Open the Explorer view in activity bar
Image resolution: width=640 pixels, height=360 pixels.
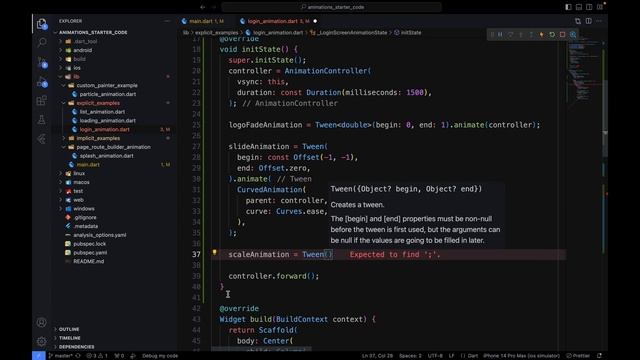pos(42,24)
